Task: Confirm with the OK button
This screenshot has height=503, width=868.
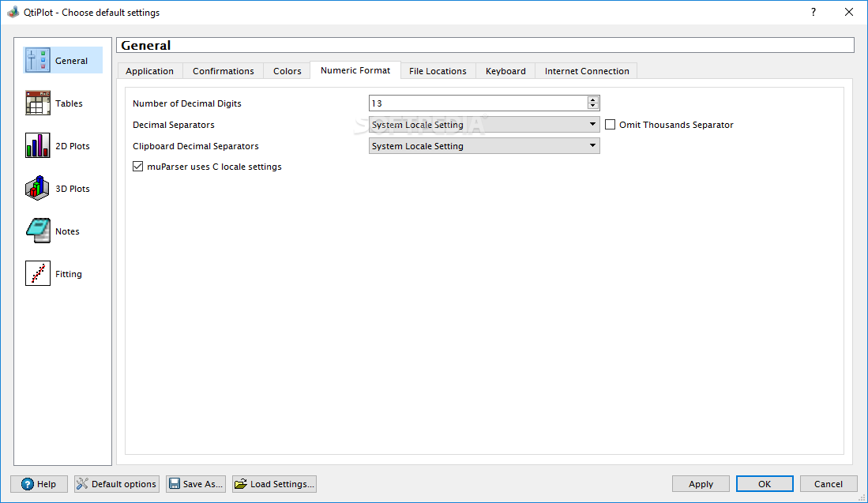Action: (765, 483)
